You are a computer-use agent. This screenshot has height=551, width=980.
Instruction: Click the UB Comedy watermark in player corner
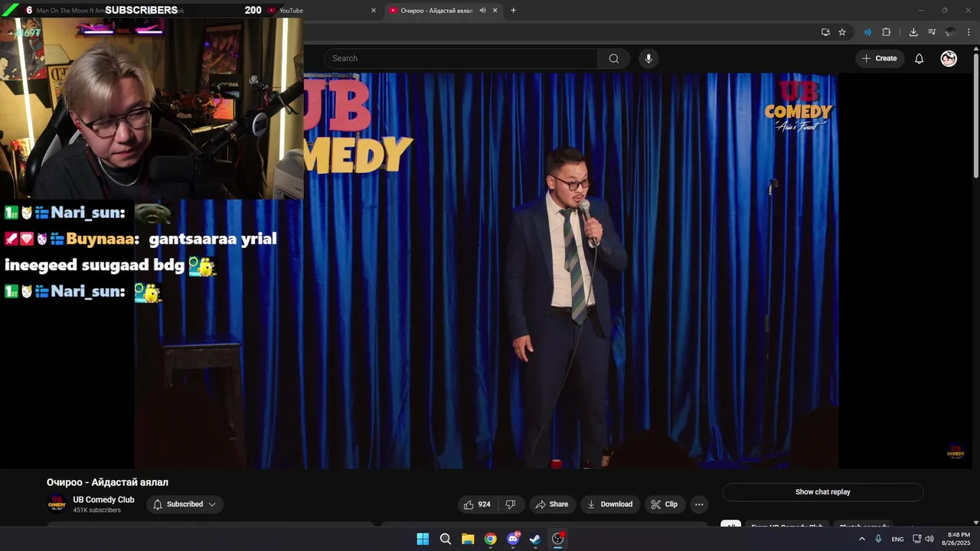[x=955, y=452]
